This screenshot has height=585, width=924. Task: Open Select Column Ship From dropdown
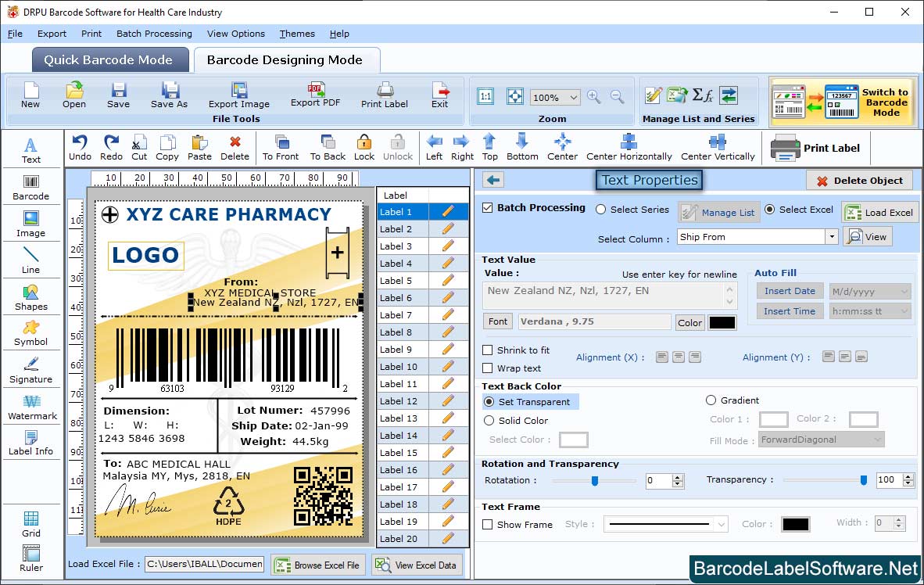(832, 236)
